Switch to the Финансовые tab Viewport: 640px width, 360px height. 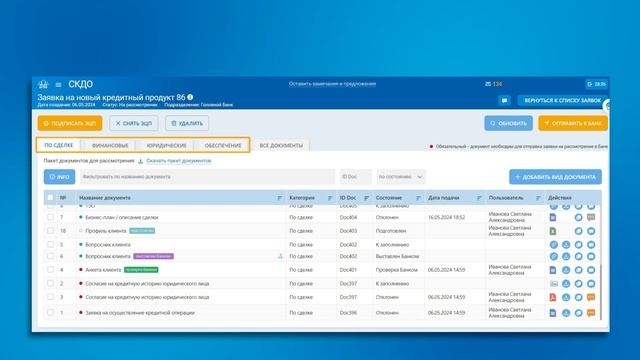[110, 145]
